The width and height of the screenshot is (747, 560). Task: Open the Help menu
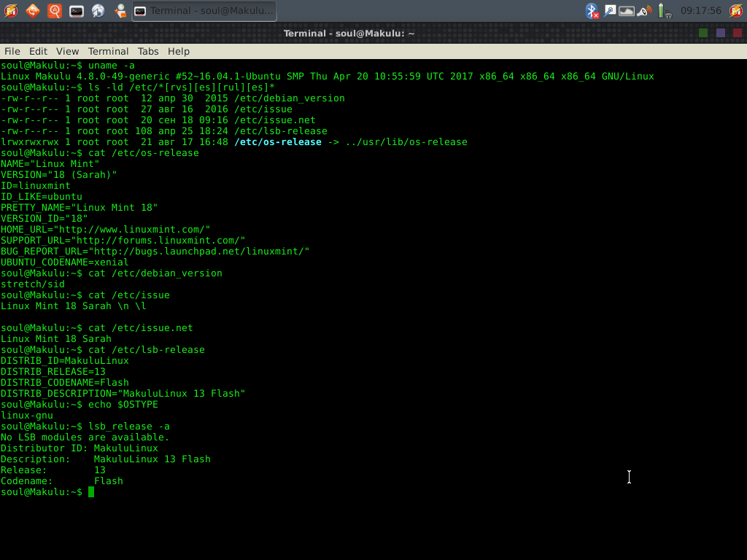[x=179, y=51]
